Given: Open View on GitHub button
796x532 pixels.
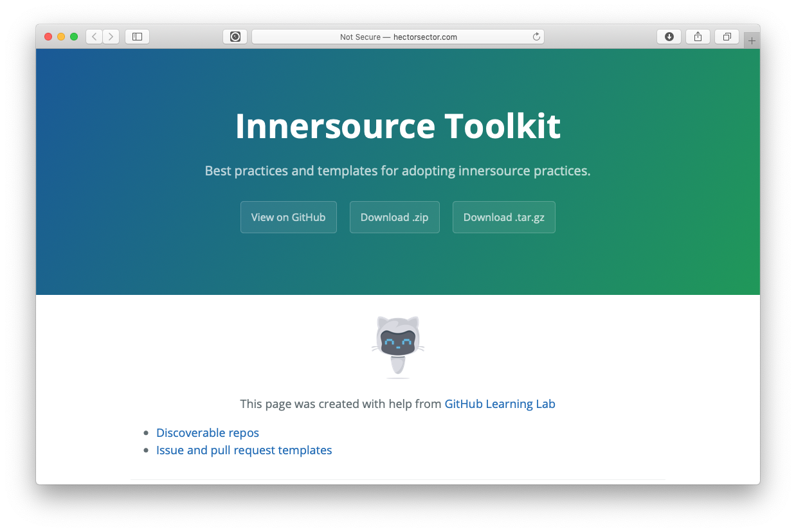Looking at the screenshot, I should 289,217.
